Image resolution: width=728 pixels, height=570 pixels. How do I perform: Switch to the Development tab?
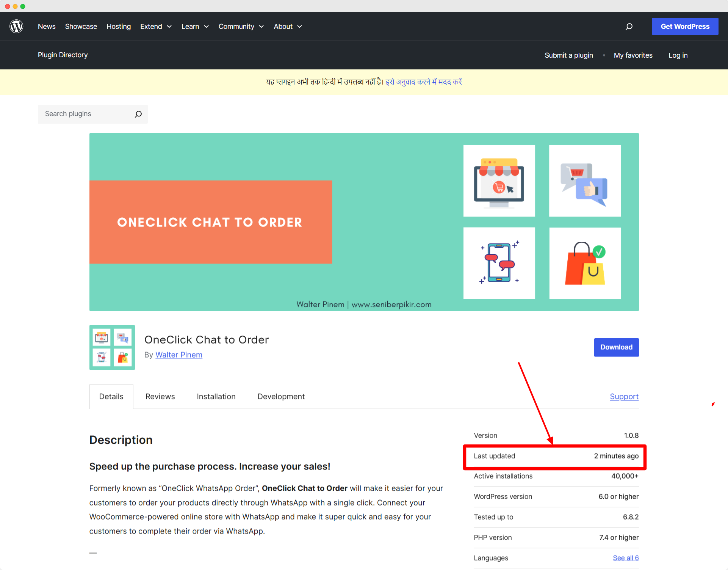pos(281,397)
